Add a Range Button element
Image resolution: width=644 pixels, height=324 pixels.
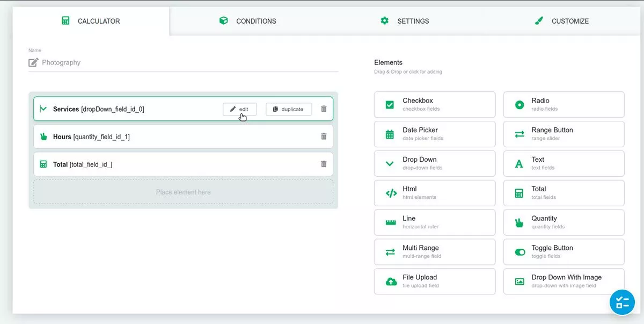tap(563, 134)
